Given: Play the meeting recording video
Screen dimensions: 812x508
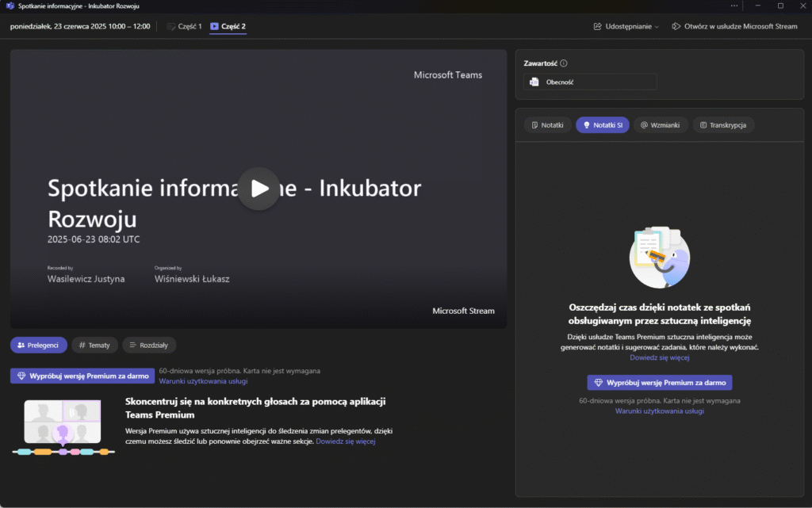Looking at the screenshot, I should (x=259, y=189).
